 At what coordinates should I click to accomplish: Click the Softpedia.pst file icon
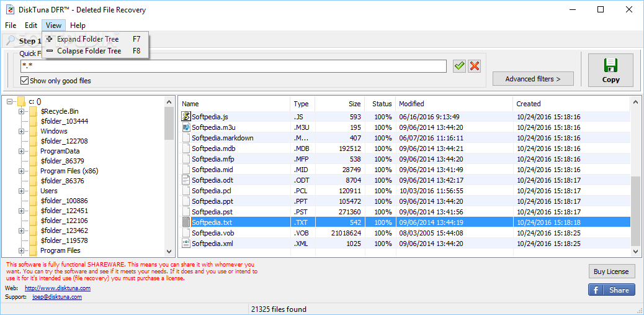pos(186,212)
